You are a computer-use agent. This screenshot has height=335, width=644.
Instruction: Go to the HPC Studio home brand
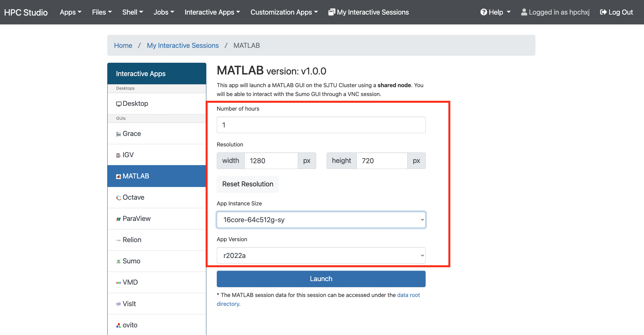point(26,12)
